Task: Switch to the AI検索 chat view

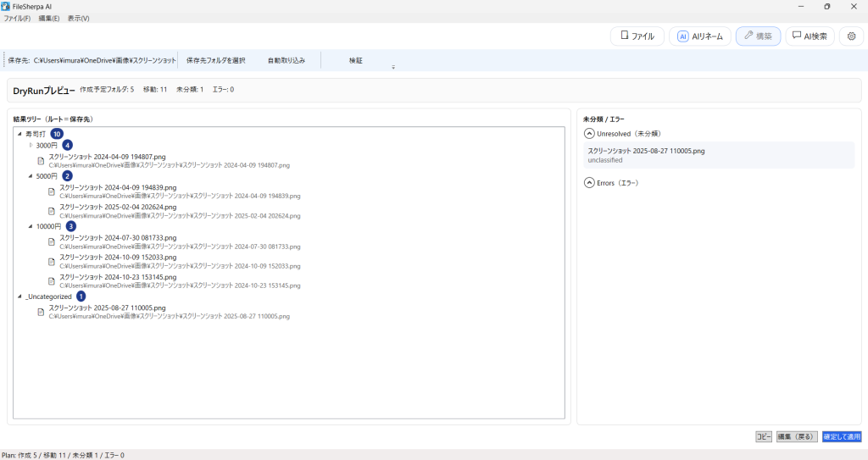Action: pyautogui.click(x=810, y=36)
